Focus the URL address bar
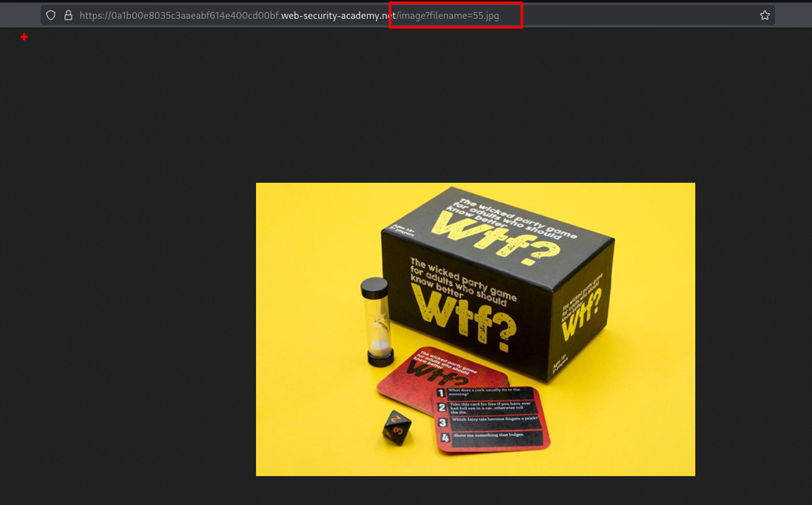 pos(565,15)
